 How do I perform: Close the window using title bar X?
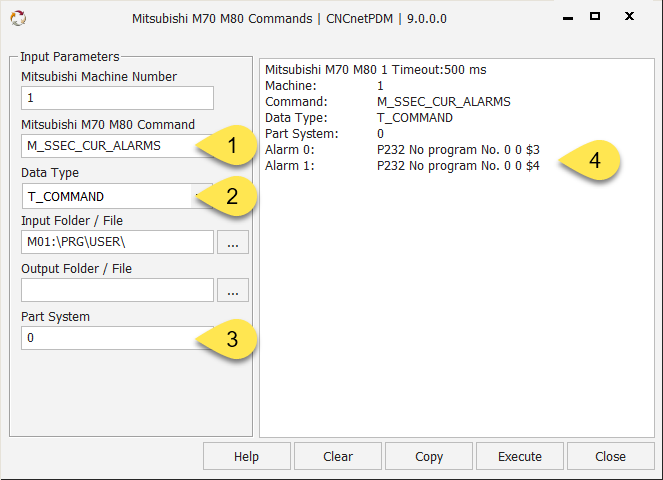tap(629, 16)
